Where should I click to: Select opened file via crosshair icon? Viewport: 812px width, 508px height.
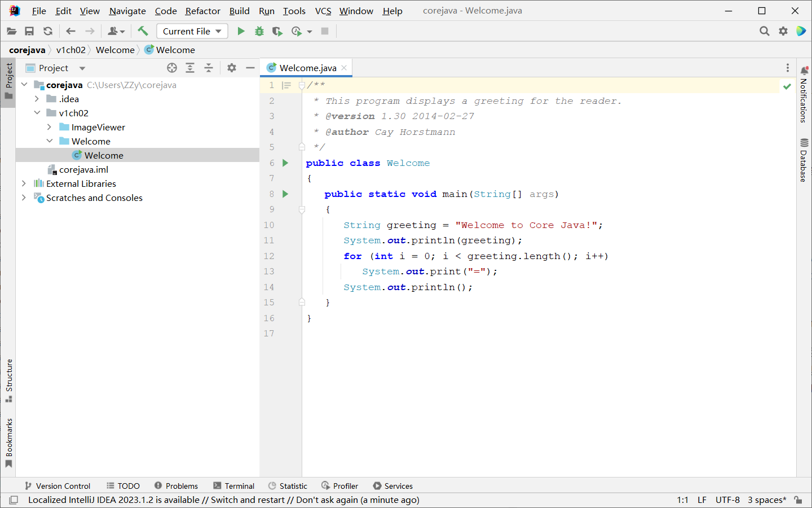(x=172, y=68)
